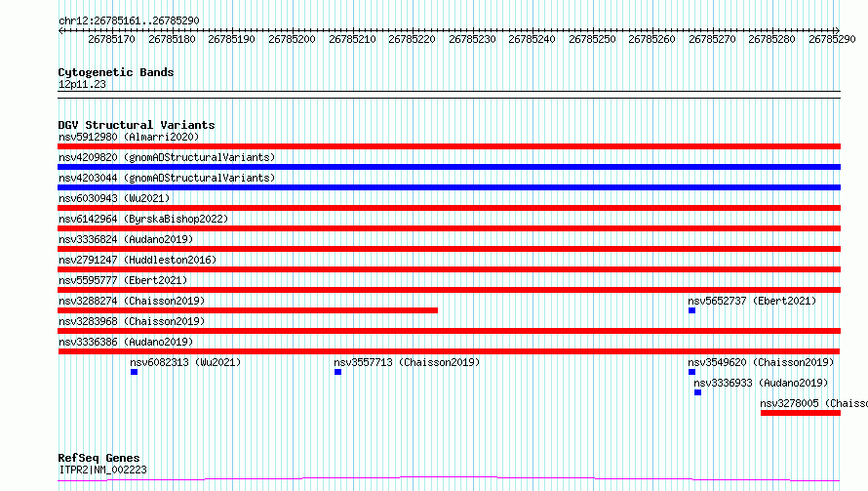Click the red bar under nsv6142964

pyautogui.click(x=449, y=228)
